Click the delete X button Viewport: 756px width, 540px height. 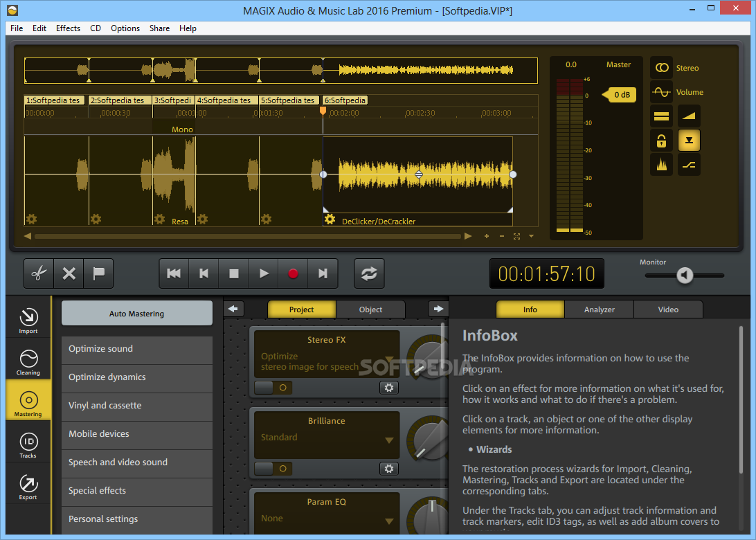[69, 273]
